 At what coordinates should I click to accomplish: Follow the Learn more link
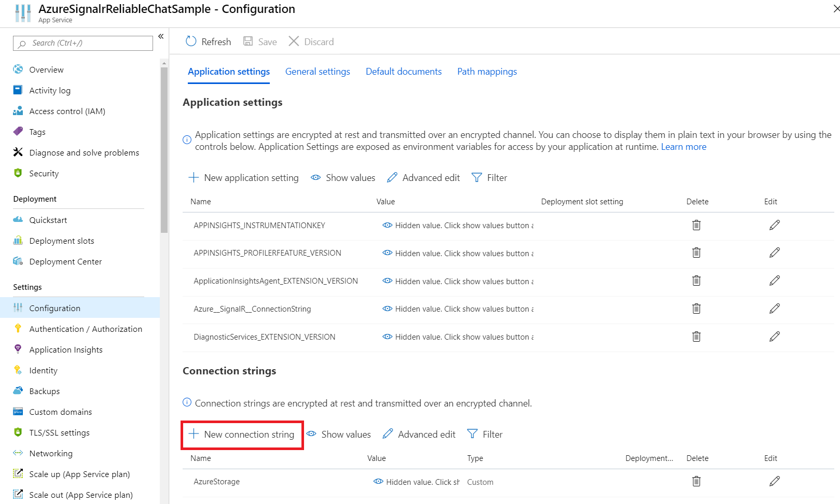[683, 147]
